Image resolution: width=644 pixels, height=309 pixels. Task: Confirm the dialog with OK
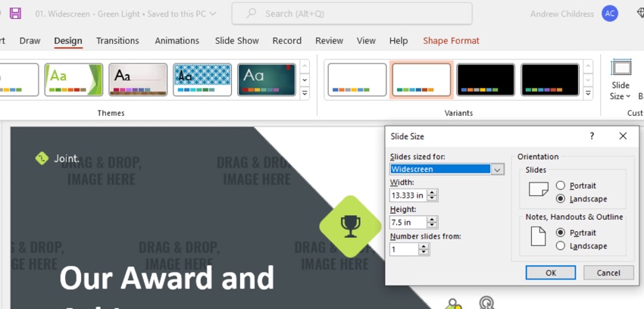click(551, 273)
